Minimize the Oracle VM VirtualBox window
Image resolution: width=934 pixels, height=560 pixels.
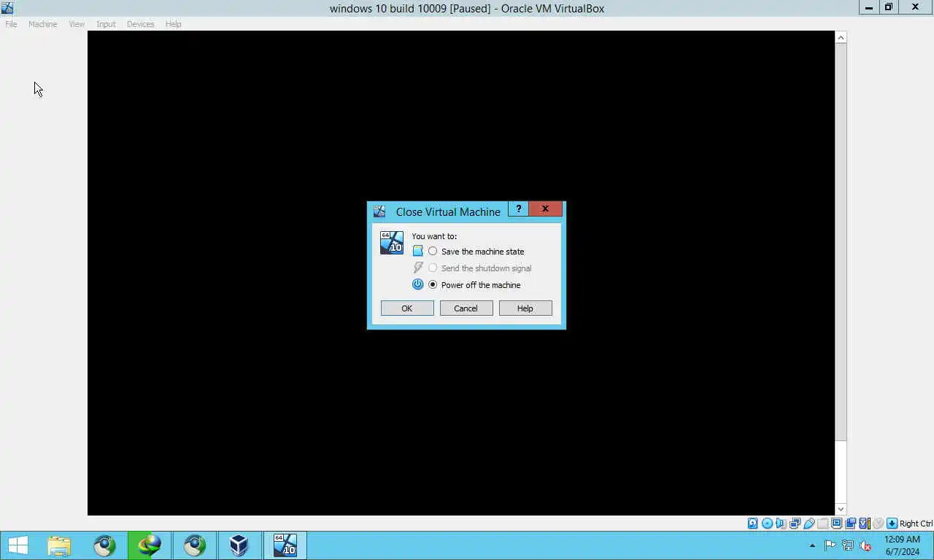click(x=868, y=7)
